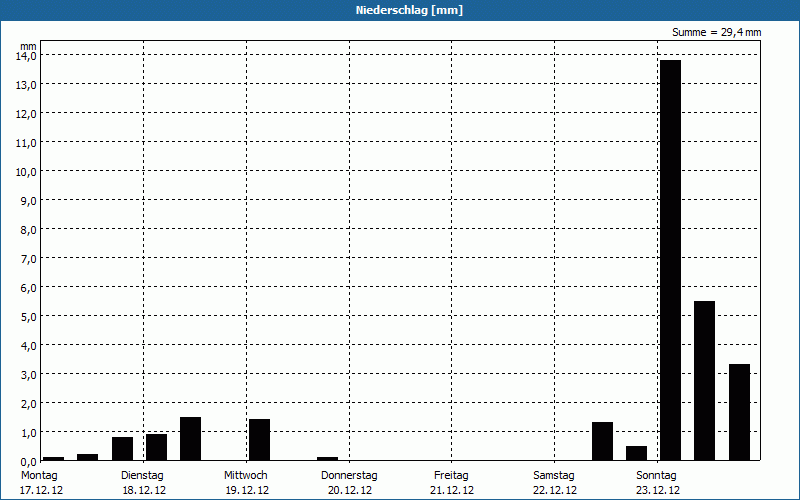Click the Sonntag axis label
The image size is (800, 500).
coord(656,475)
